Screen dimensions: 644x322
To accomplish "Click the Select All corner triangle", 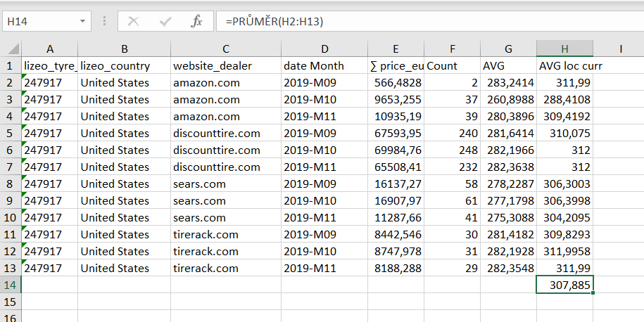I will 11,49.
